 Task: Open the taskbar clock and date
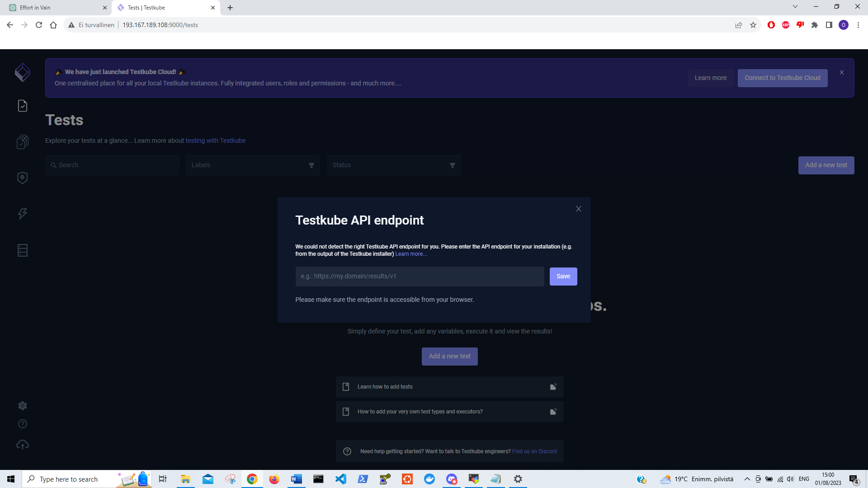828,479
